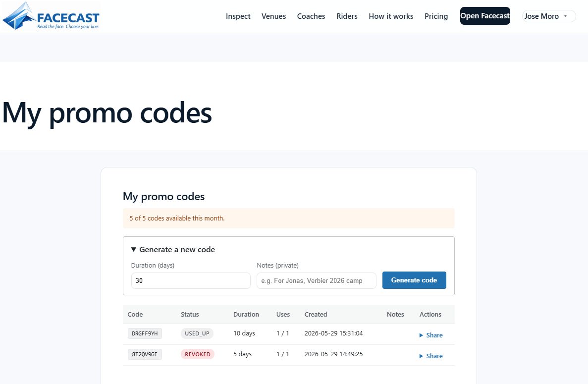
Task: Click the large My promo codes page title
Action: [x=107, y=113]
